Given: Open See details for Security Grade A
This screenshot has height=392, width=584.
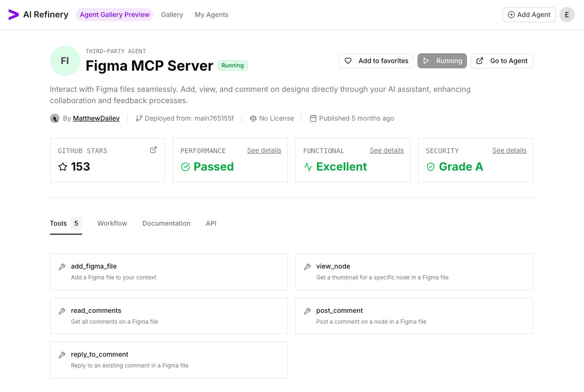Looking at the screenshot, I should [509, 150].
